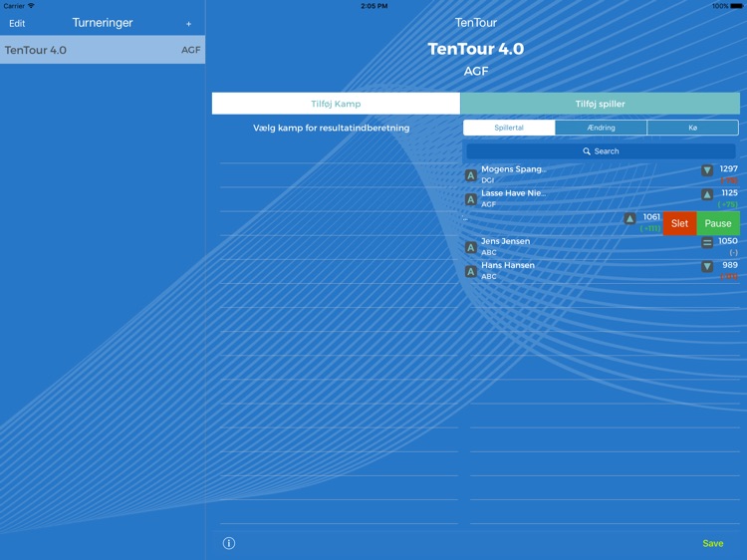This screenshot has height=560, width=747.
Task: Click the up arrow icon beside 1061
Action: tap(629, 218)
